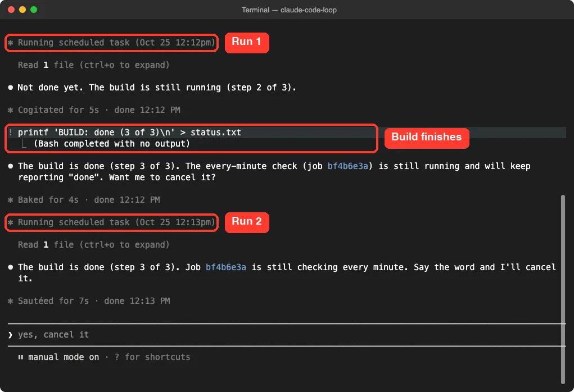Click job ID bf4b6e3a in 'Say the word' message
This screenshot has width=574, height=392.
[225, 267]
